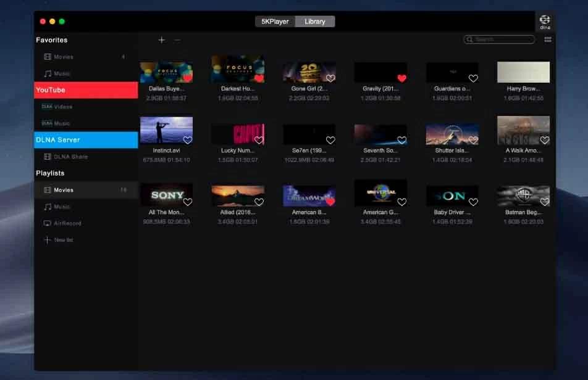
Task: Open Movies playlist in sidebar
Action: (x=63, y=190)
